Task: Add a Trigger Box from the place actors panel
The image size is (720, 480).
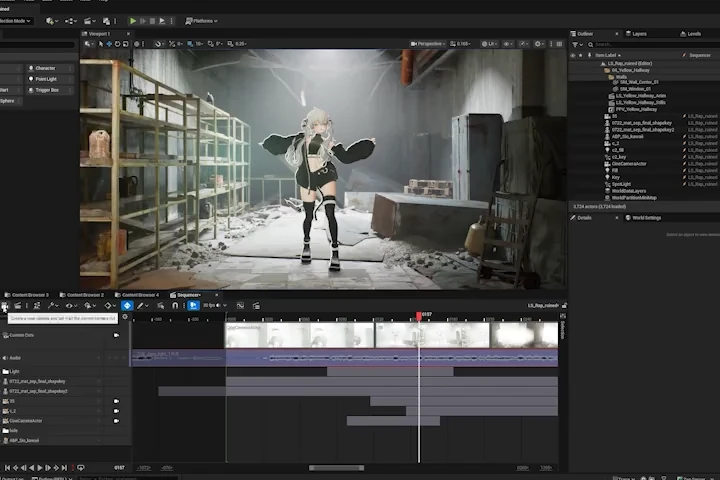Action: click(x=49, y=90)
